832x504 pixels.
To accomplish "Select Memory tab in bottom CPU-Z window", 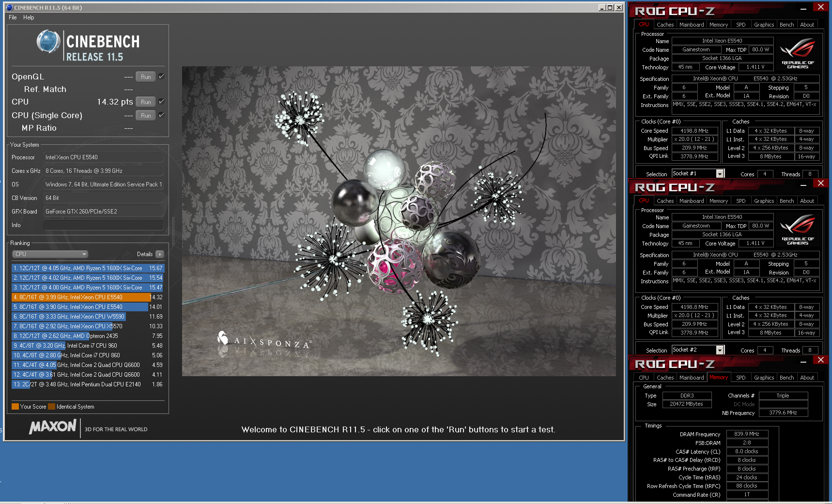I will click(719, 378).
